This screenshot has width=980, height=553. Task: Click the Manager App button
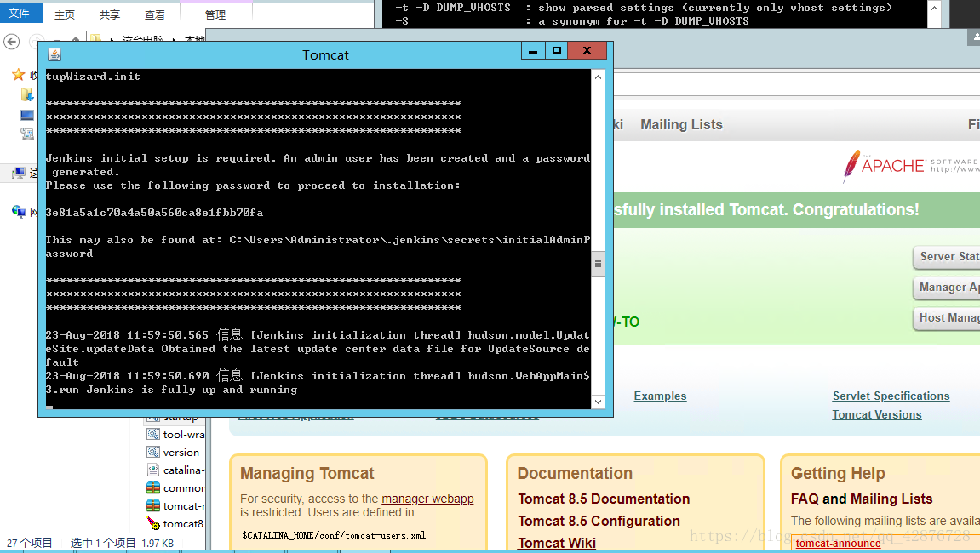(946, 288)
